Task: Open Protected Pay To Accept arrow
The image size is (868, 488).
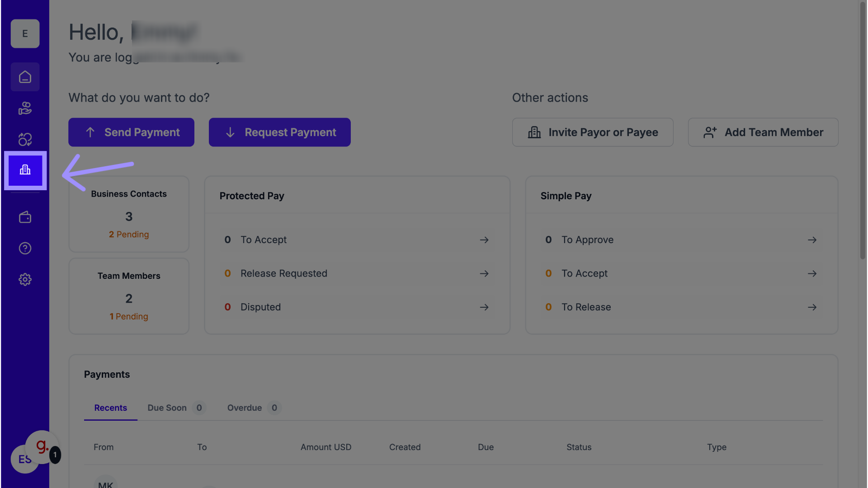Action: [484, 240]
